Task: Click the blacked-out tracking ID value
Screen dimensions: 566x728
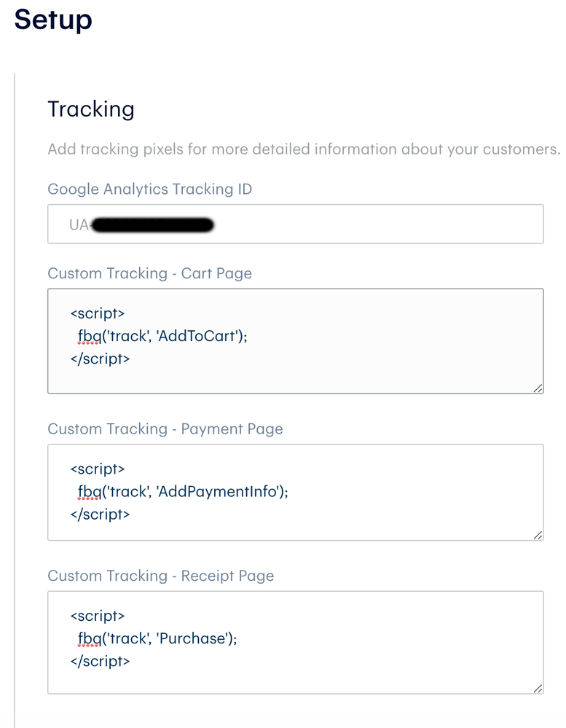Action: tap(153, 225)
